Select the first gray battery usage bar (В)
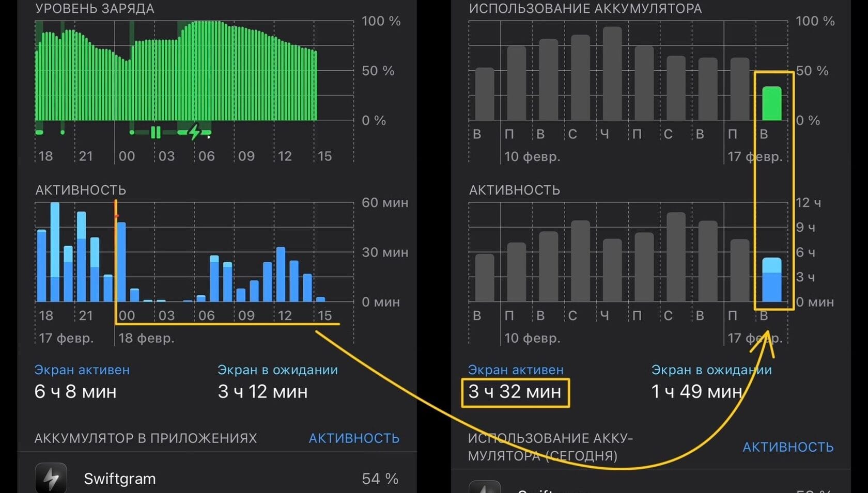Image resolution: width=868 pixels, height=493 pixels. [x=485, y=94]
